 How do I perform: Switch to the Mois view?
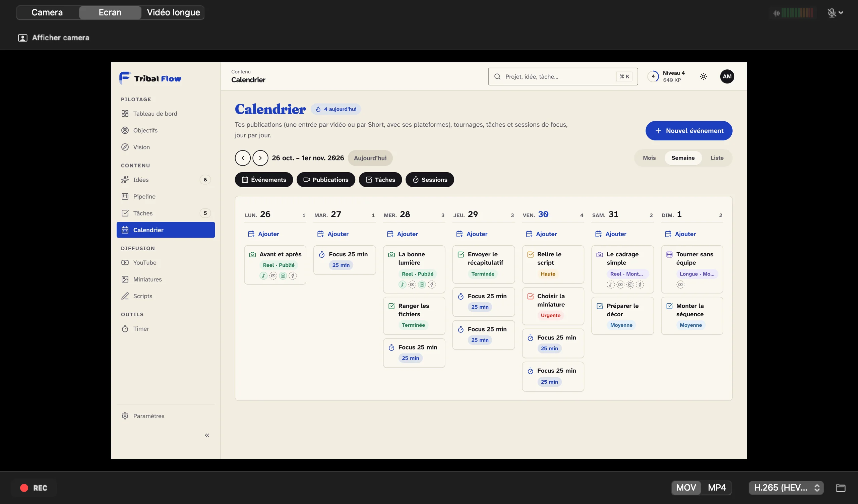pos(649,158)
